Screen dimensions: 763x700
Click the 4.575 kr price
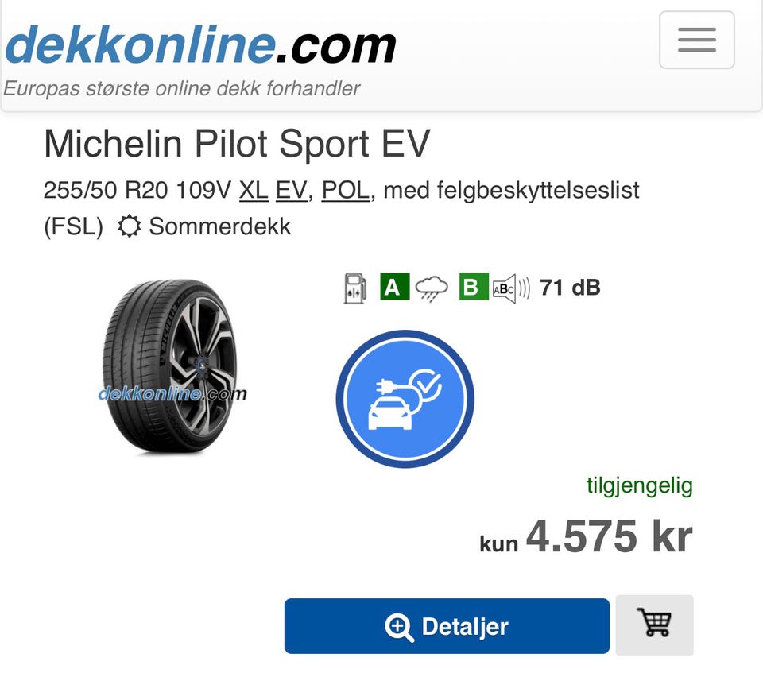609,537
